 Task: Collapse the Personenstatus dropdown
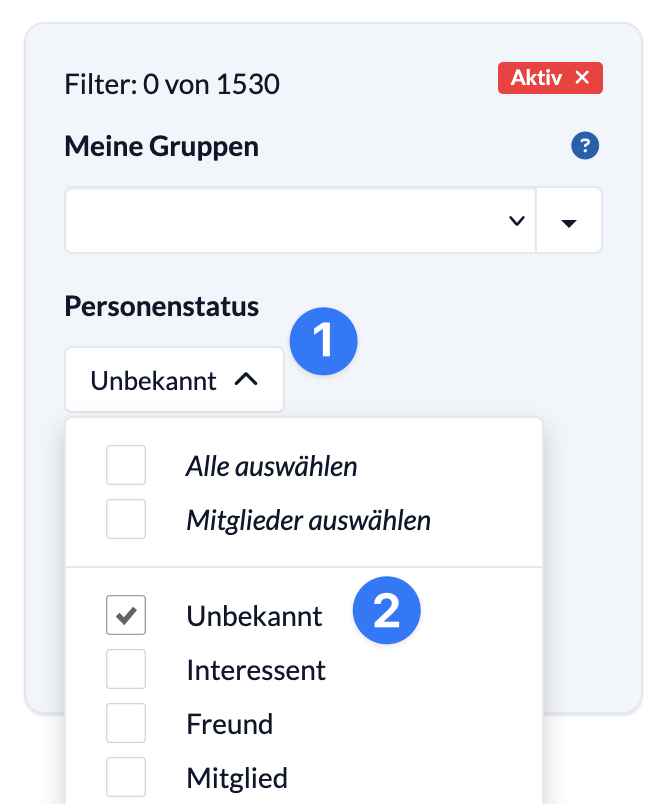pyautogui.click(x=174, y=379)
